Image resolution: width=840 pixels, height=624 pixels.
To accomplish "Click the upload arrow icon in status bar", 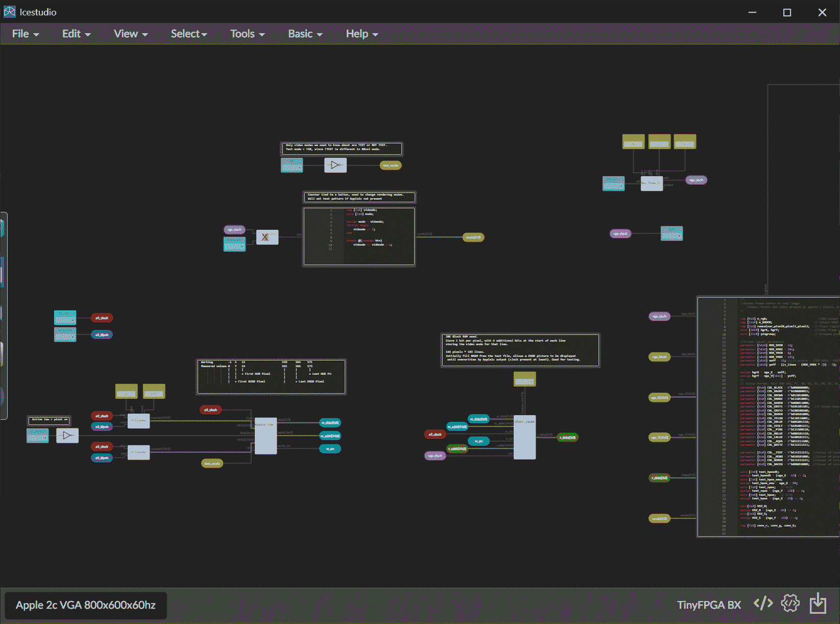I will tap(818, 603).
